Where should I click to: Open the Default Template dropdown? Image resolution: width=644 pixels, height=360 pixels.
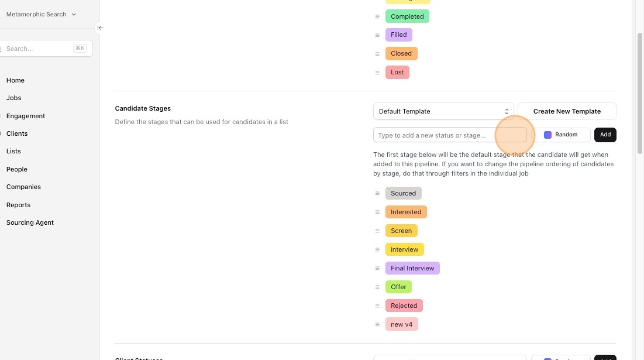point(443,111)
